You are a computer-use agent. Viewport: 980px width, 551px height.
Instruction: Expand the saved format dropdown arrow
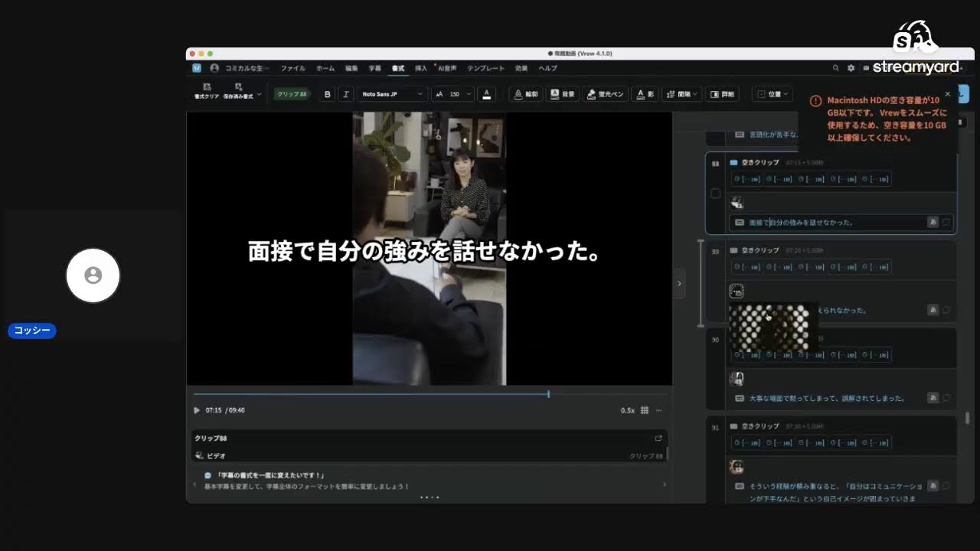[260, 94]
